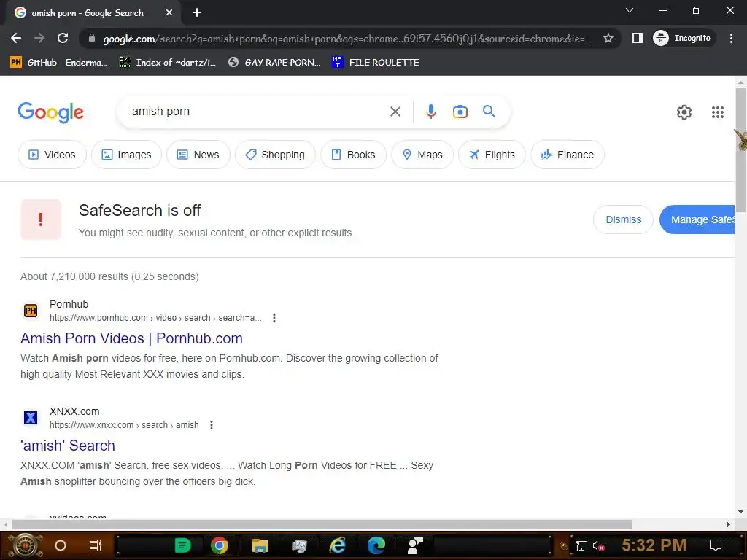Click the scroll-right arrow of horizontal scrollbar
The height and width of the screenshot is (560, 747).
(x=729, y=524)
